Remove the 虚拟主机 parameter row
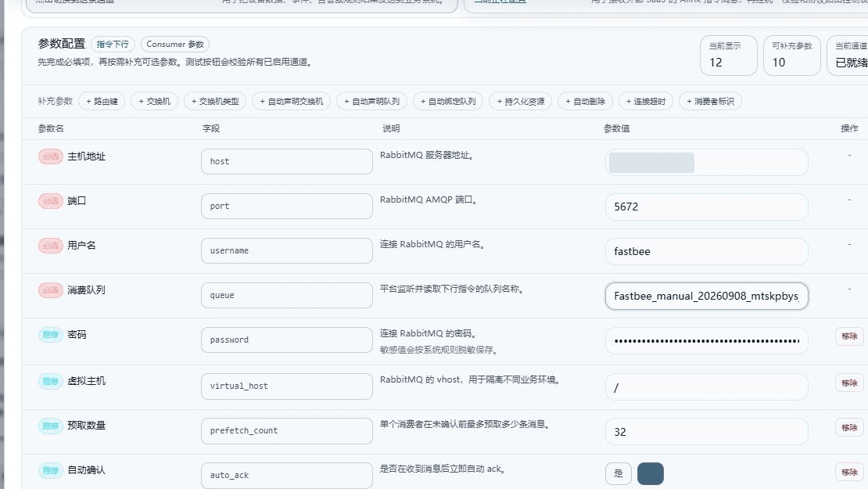868x489 pixels. click(x=849, y=383)
